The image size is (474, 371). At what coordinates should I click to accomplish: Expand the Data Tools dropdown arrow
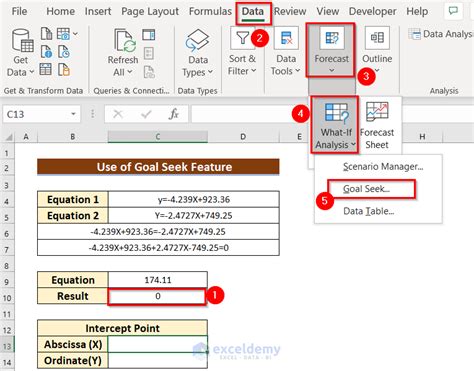[x=298, y=71]
